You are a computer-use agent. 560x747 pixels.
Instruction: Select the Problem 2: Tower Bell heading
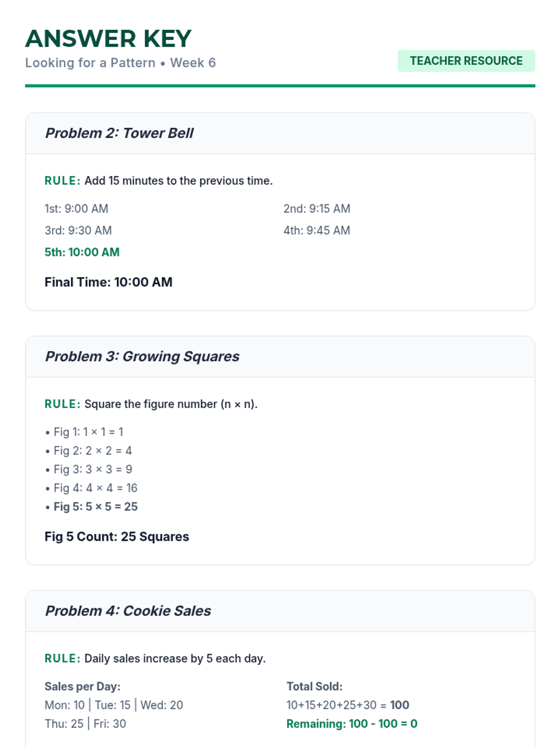(119, 133)
